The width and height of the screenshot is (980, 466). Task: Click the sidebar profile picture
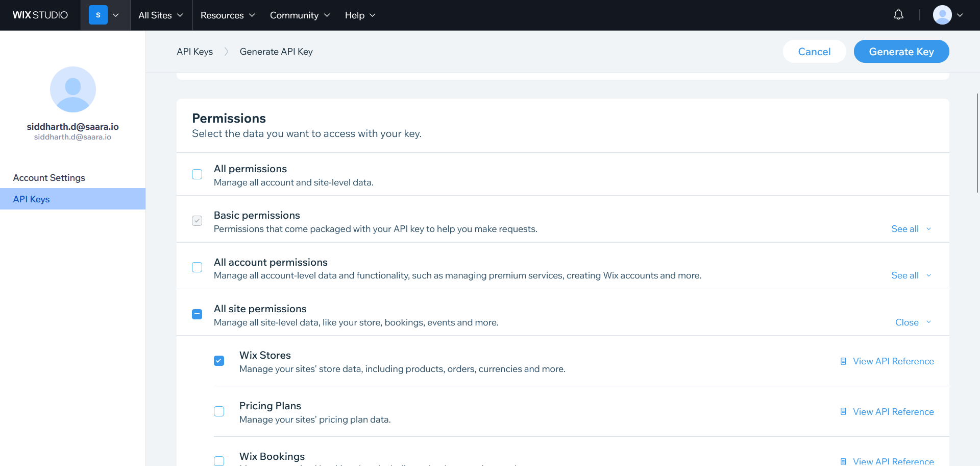tap(73, 89)
